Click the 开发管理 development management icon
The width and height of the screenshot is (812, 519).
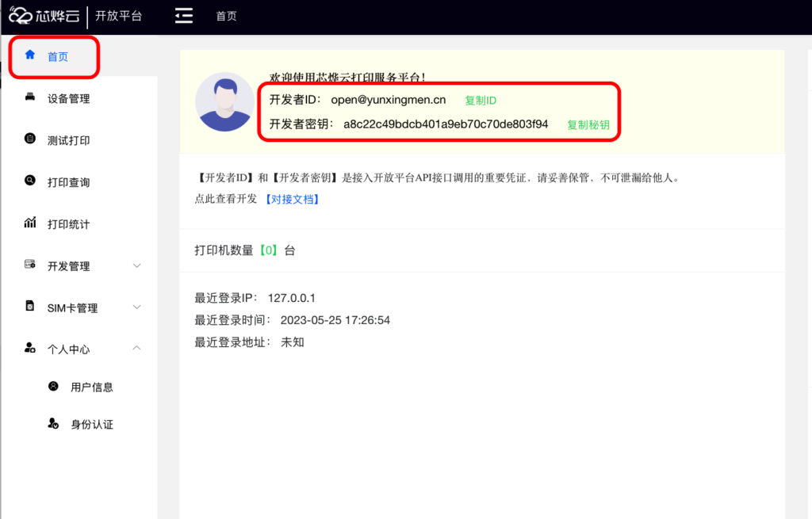click(28, 265)
